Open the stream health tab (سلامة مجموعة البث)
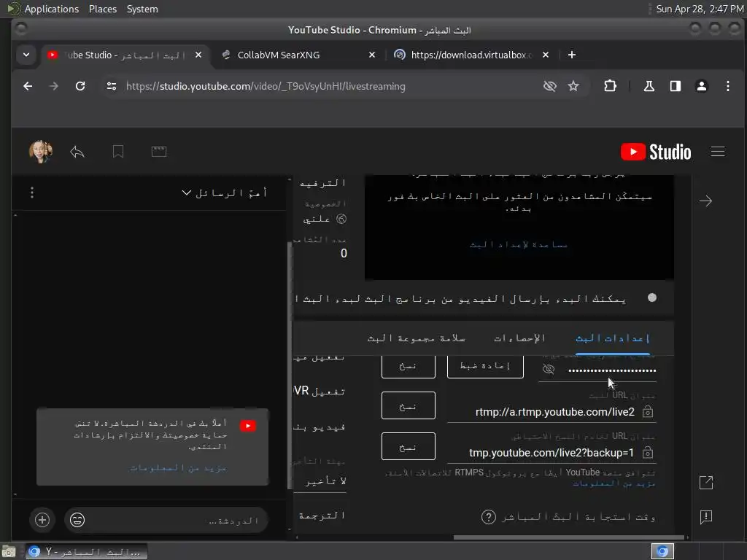This screenshot has width=747, height=560. [x=416, y=338]
